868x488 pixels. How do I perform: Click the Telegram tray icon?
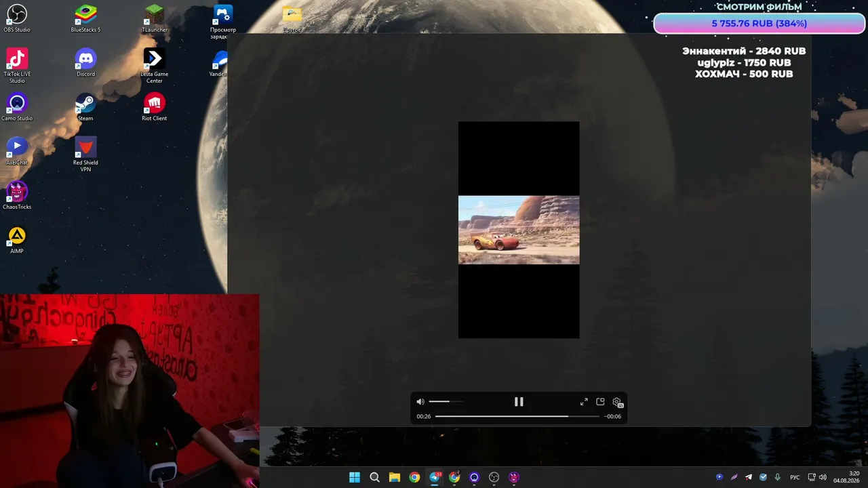(749, 477)
